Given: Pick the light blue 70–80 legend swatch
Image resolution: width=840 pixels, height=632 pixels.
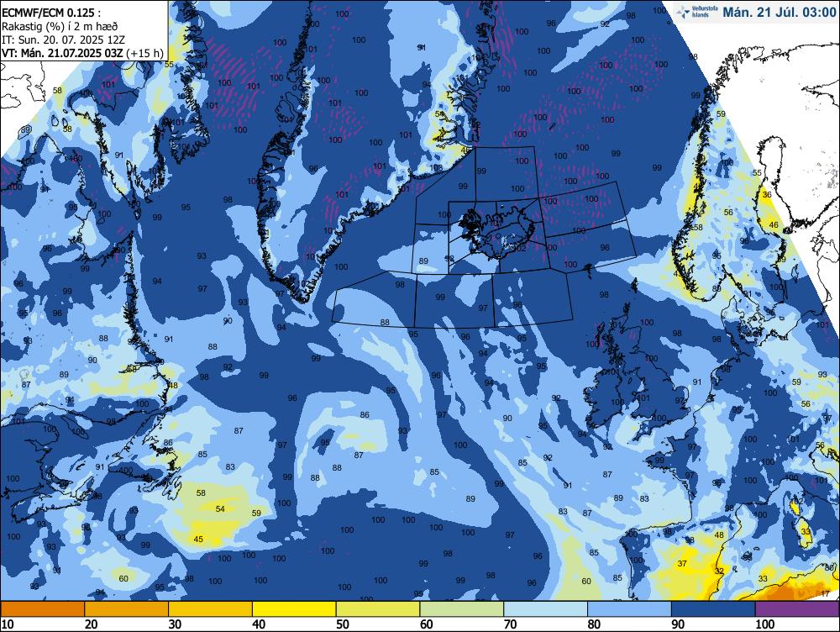Looking at the screenshot, I should tap(545, 609).
